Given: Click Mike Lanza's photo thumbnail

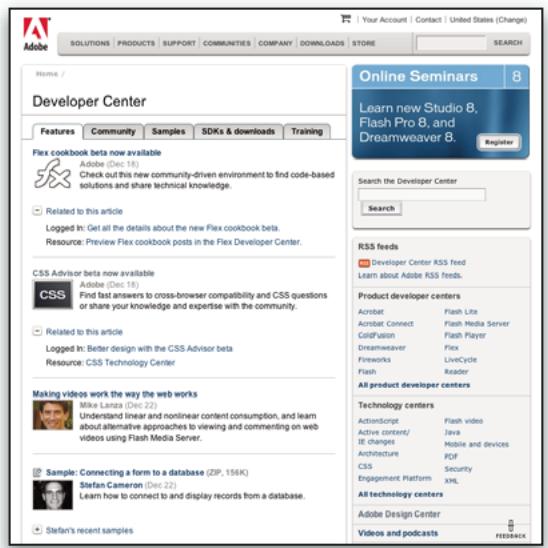Looking at the screenshot, I should tap(52, 415).
